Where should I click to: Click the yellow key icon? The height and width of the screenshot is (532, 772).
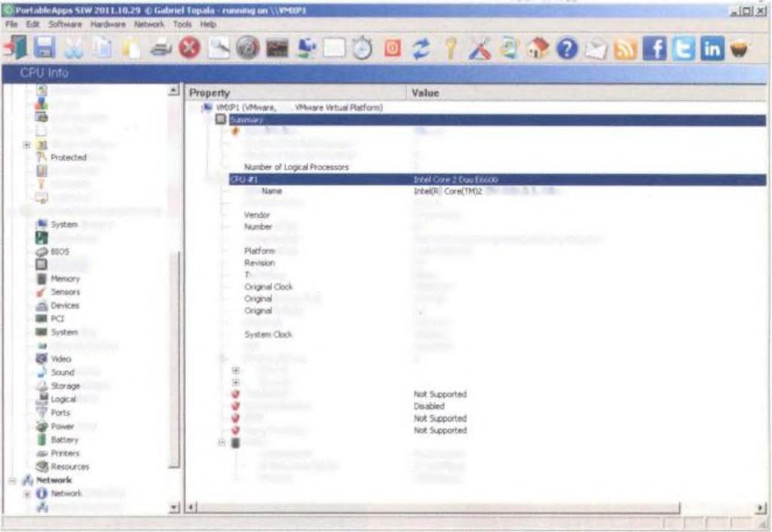click(x=451, y=48)
